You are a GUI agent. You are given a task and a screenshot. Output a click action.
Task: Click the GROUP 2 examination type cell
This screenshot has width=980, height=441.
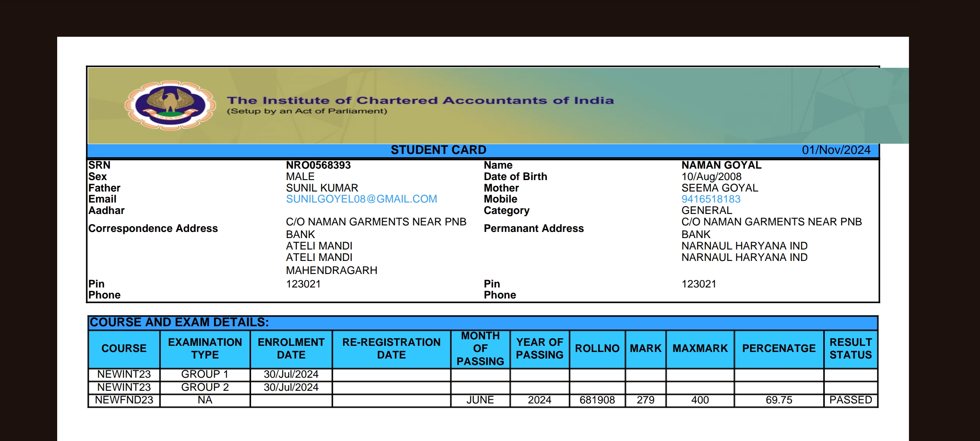(205, 388)
